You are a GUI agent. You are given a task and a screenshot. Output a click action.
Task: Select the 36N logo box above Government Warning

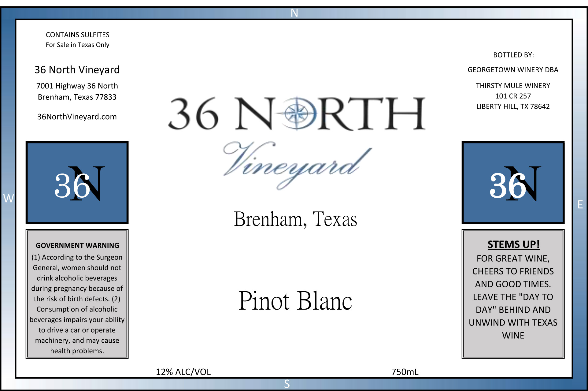[x=77, y=183]
